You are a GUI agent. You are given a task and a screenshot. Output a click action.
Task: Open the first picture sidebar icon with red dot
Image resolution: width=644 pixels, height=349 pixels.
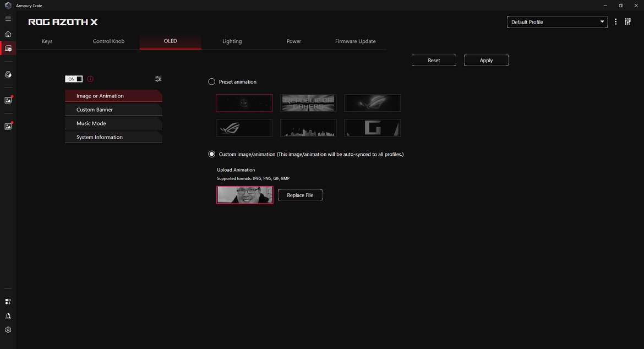[8, 100]
